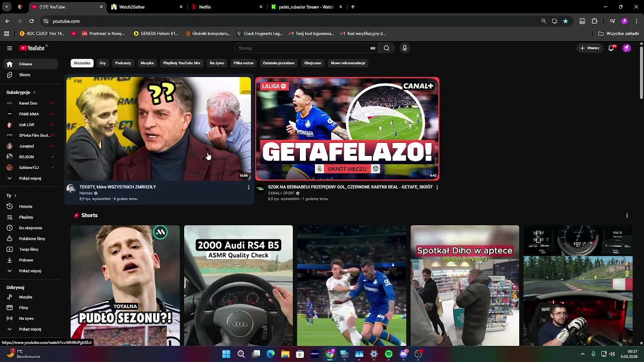Bookmark page with star icon

(566, 21)
